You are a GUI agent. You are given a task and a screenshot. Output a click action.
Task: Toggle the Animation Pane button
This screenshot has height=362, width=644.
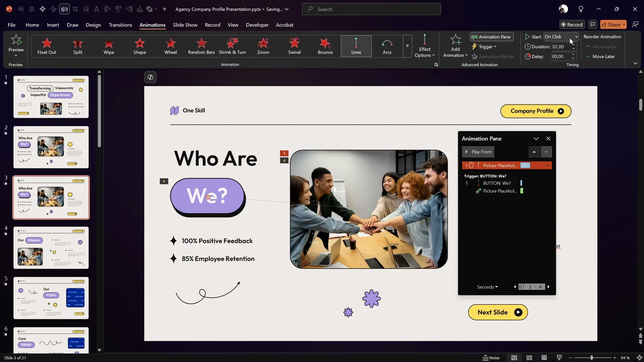pyautogui.click(x=491, y=37)
